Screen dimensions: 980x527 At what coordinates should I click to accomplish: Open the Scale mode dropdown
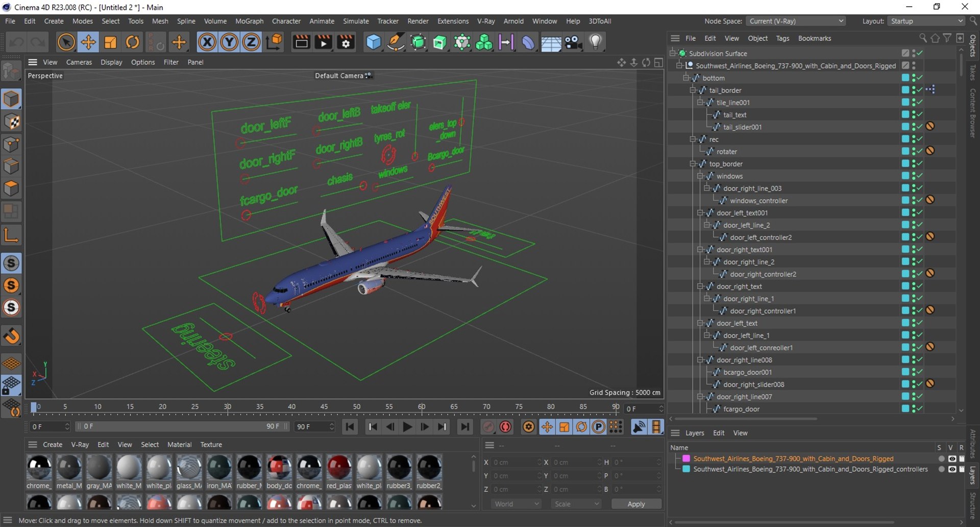pyautogui.click(x=576, y=504)
